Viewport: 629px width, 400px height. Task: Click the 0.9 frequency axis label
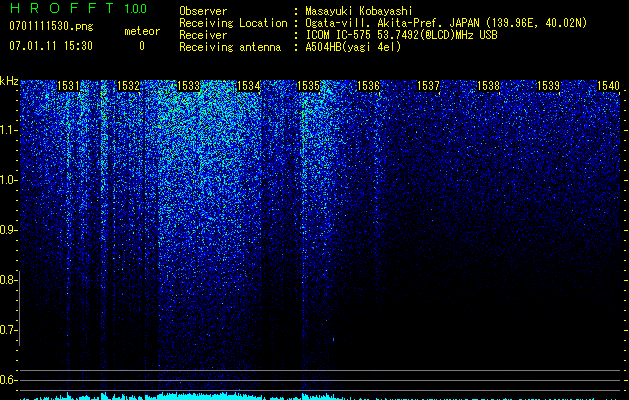click(x=8, y=230)
